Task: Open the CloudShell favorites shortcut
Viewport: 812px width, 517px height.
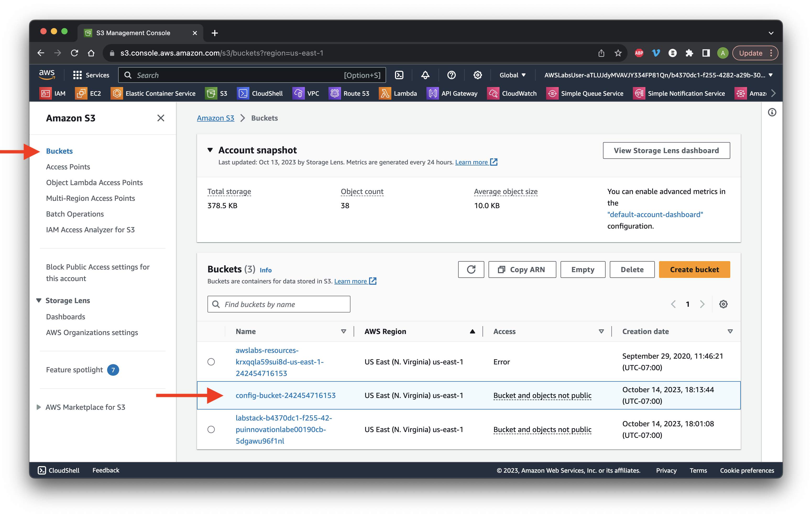Action: pos(260,94)
